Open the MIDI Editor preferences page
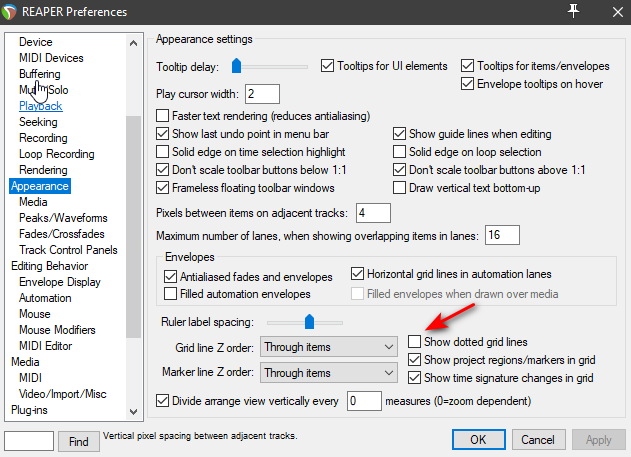The width and height of the screenshot is (631, 457). (45, 346)
